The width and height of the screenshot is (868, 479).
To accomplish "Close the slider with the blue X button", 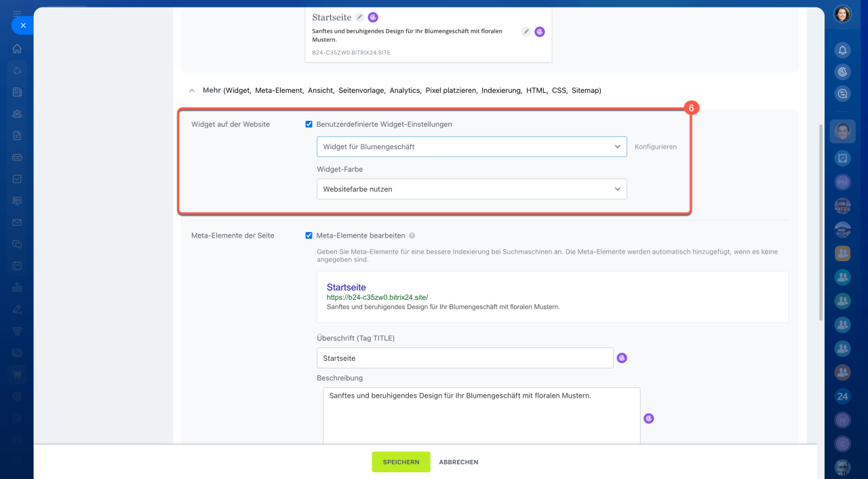I will [x=22, y=25].
